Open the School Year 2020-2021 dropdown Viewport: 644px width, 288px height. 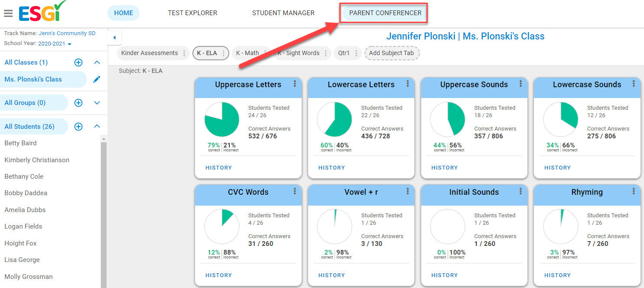[x=55, y=43]
